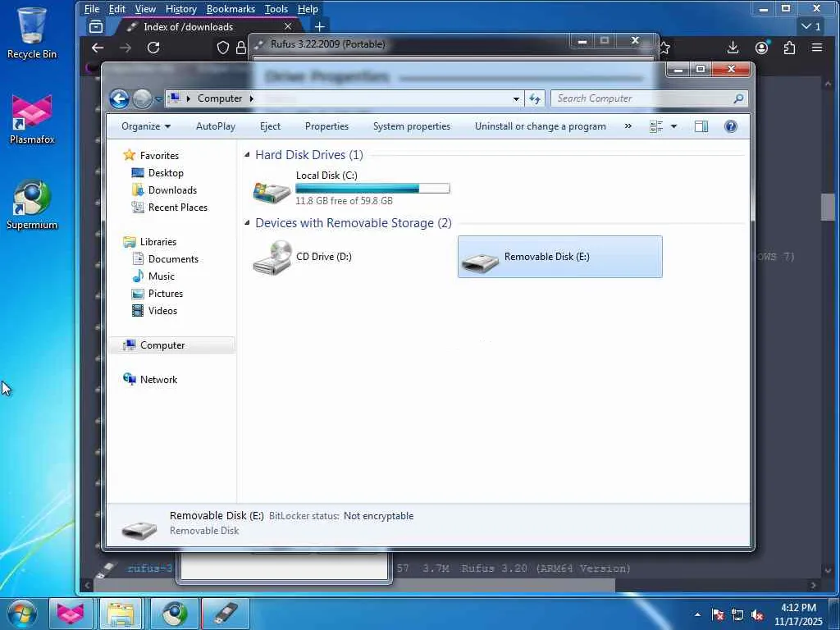Click the Properties toolbar button

click(x=326, y=126)
